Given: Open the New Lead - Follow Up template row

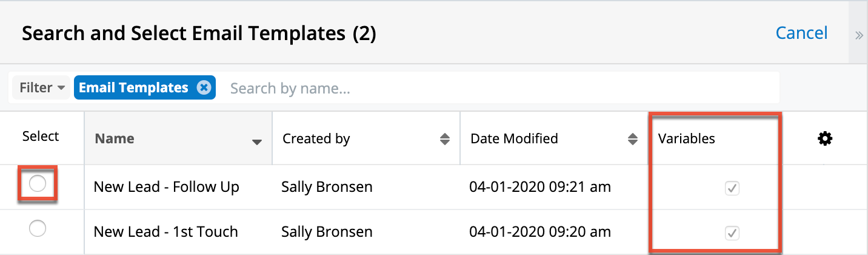Looking at the screenshot, I should click(x=167, y=187).
